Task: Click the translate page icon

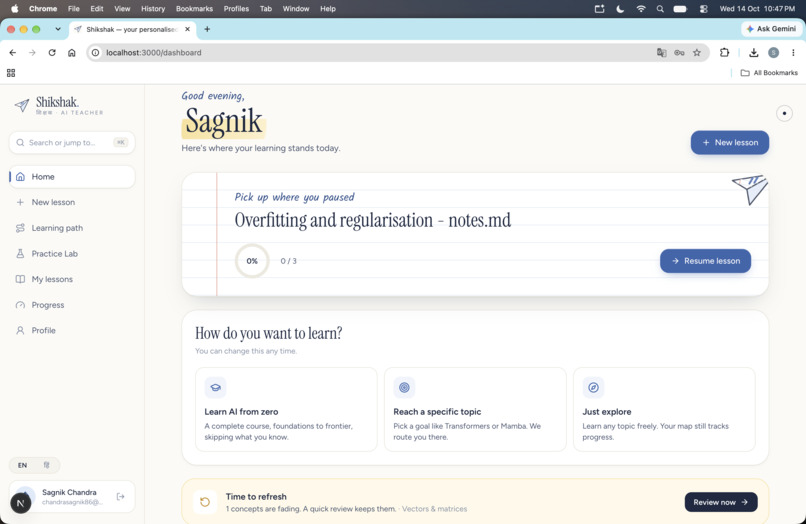Action: [x=662, y=52]
